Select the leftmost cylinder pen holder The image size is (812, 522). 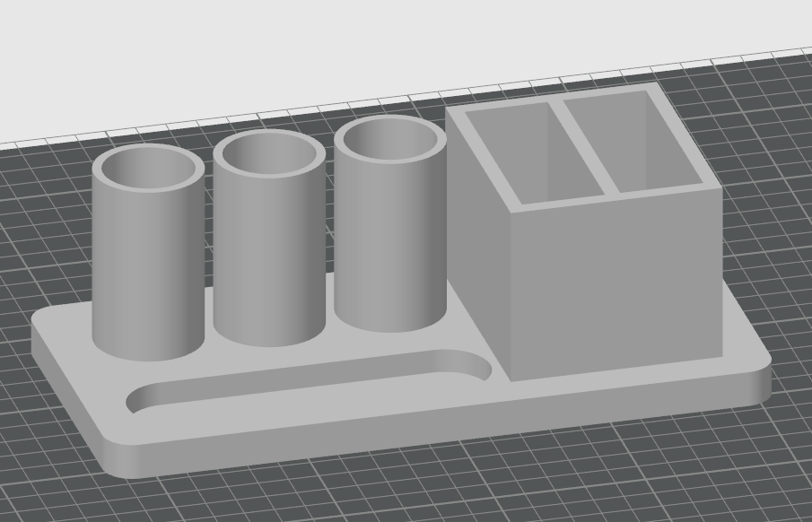(x=148, y=252)
